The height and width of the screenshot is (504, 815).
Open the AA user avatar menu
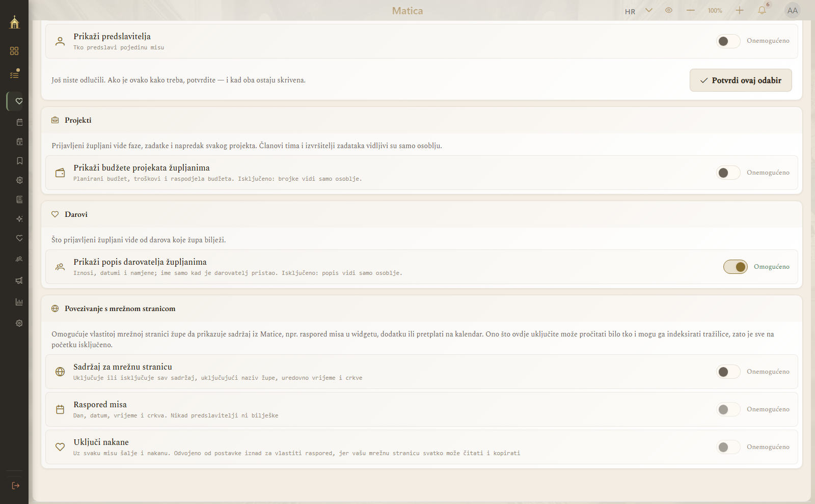[x=793, y=11]
